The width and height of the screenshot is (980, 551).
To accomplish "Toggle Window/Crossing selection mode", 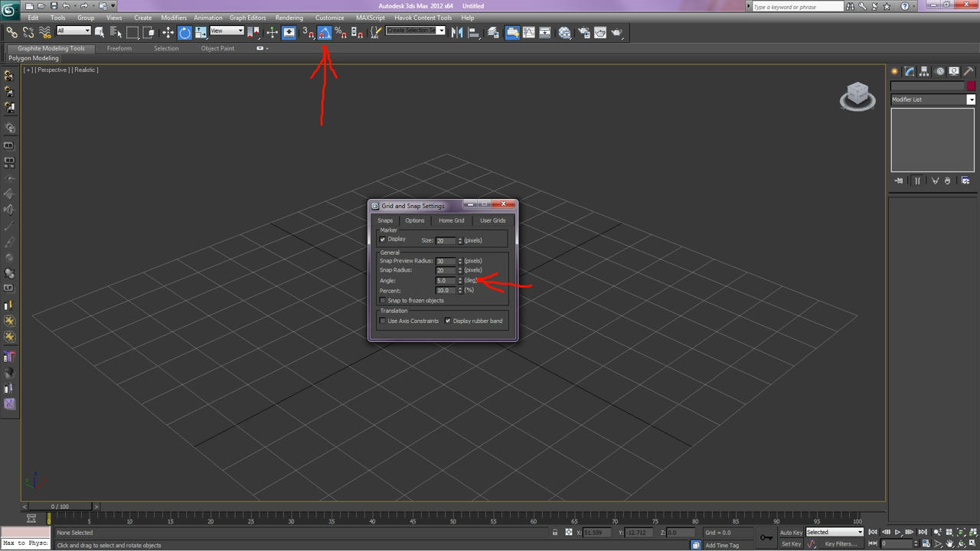I will click(149, 32).
